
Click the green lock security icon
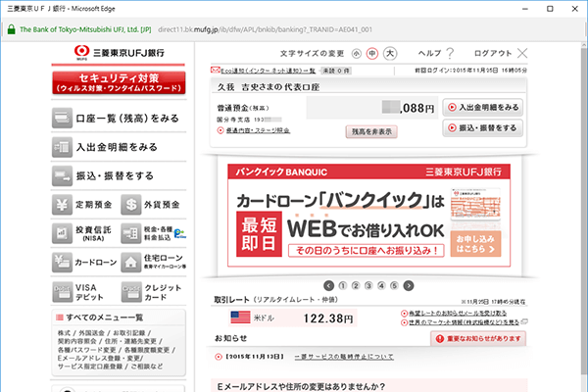tap(11, 29)
